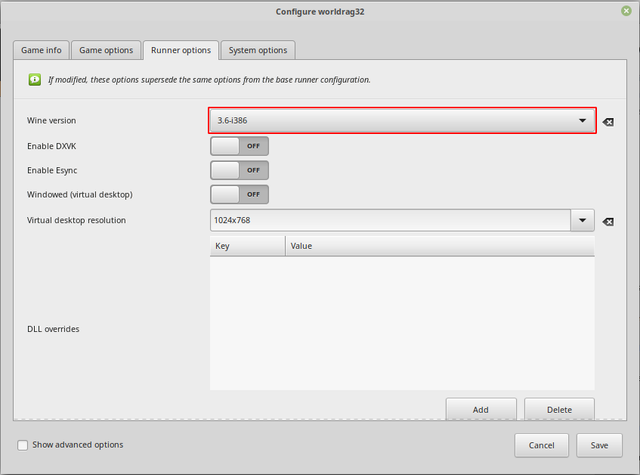Click the Enable Esync label
640x475 pixels.
(52, 171)
